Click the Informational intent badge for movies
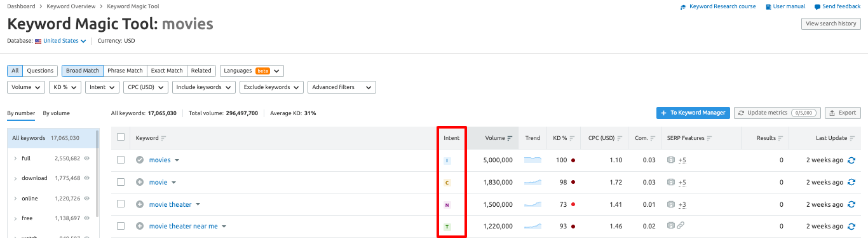Viewport: 868px width, 238px height. pyautogui.click(x=447, y=160)
